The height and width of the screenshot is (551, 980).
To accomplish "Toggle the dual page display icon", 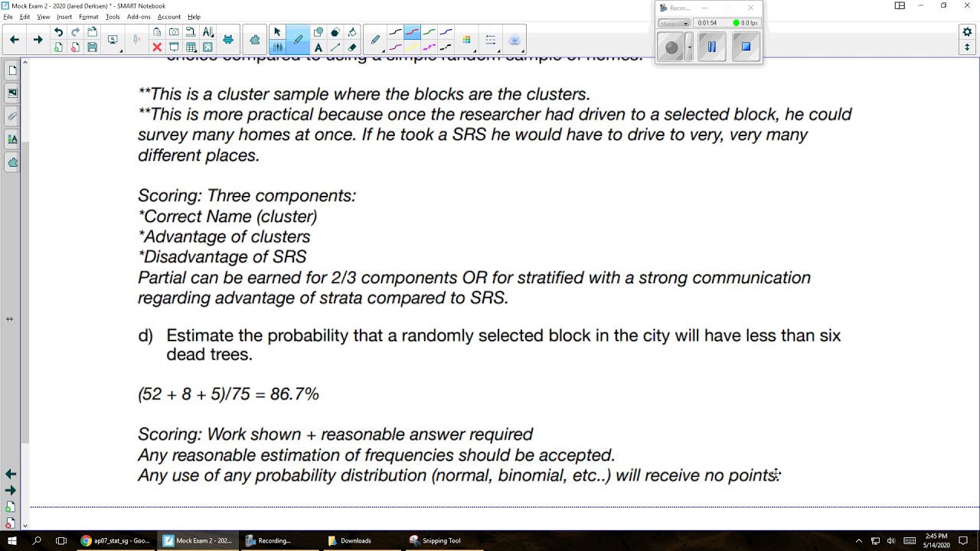I will (x=900, y=6).
